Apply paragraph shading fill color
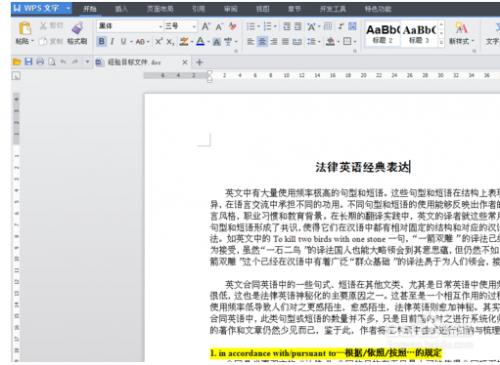Screen dimensions: 500x365 (330, 42)
